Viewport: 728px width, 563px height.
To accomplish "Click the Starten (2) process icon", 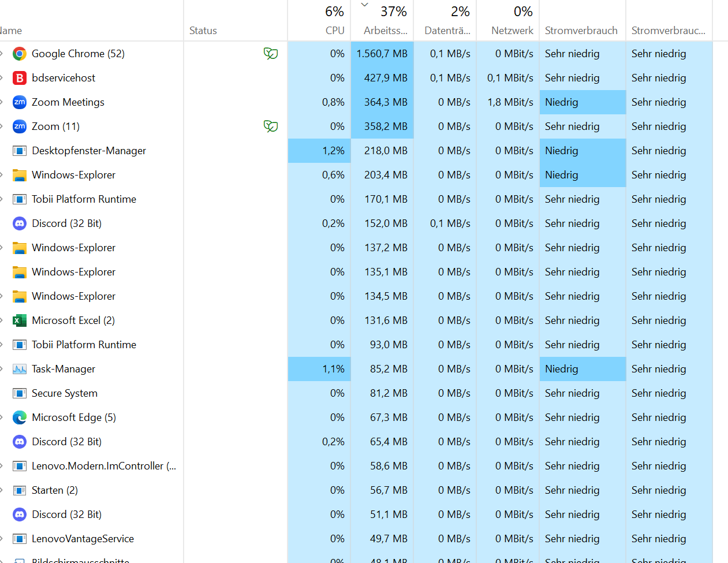I will click(20, 490).
